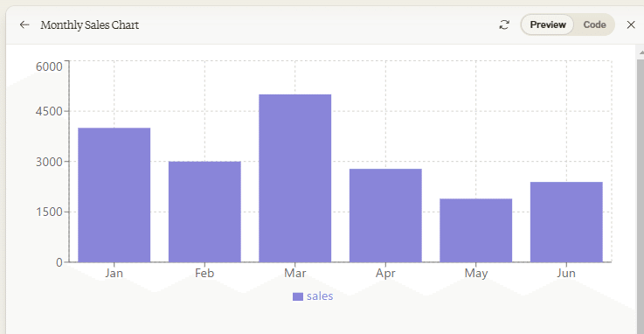Click the sales legend color square
This screenshot has width=644, height=334.
pyautogui.click(x=298, y=296)
